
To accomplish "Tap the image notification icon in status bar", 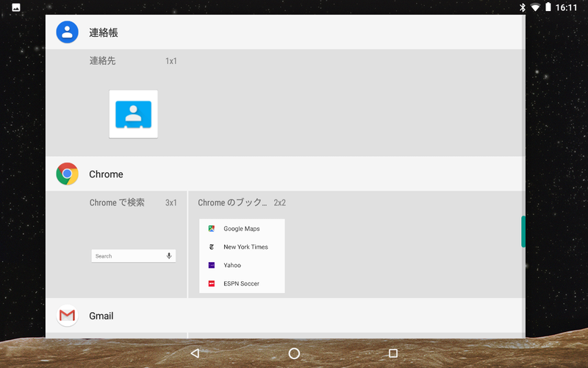I will [16, 7].
